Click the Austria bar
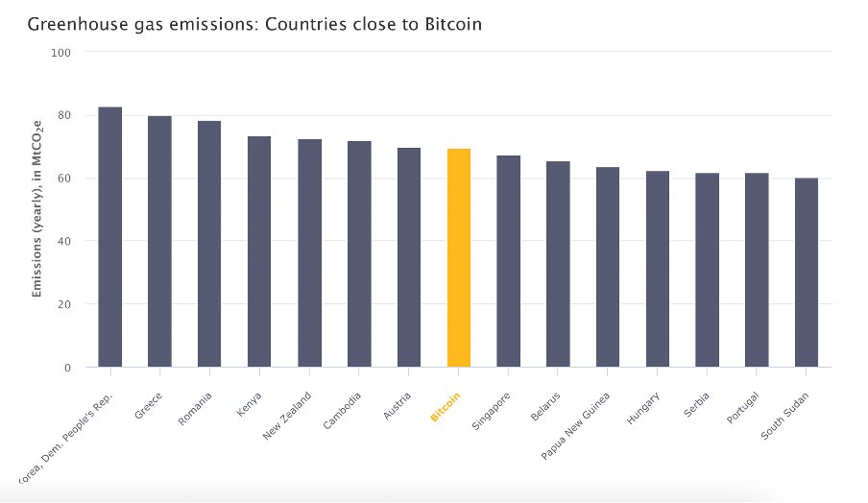The image size is (868, 503). pyautogui.click(x=409, y=257)
